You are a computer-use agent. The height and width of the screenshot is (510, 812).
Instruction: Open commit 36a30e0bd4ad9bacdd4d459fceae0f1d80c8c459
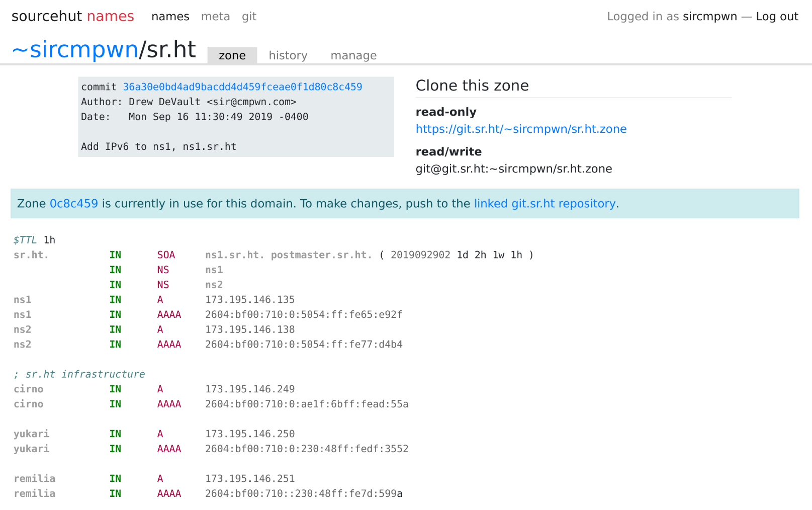click(242, 87)
